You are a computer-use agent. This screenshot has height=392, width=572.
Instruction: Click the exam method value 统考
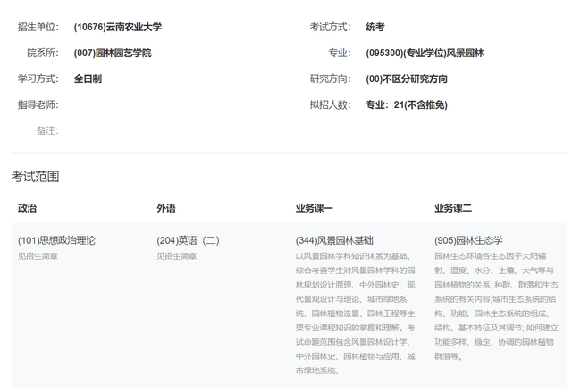(x=375, y=27)
